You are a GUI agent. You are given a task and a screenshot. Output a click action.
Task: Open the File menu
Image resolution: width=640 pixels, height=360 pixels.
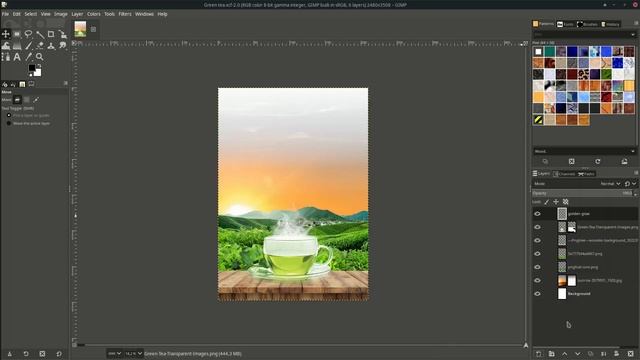[x=5, y=14]
